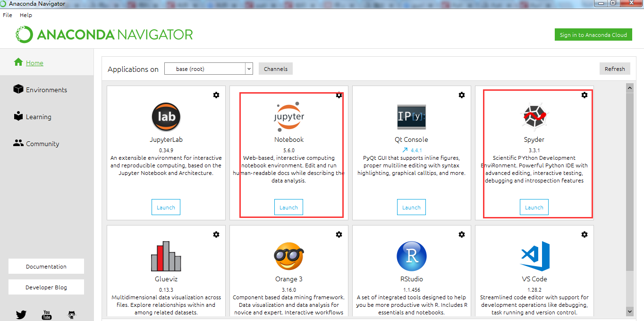Open the Orange 3 tile settings gear
The image size is (644, 321).
(x=339, y=234)
